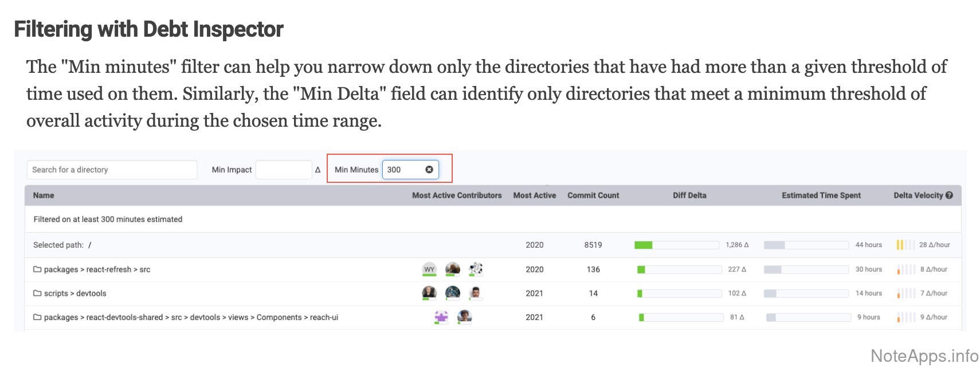Select the purple puzzle contributor avatar
This screenshot has width=980, height=367.
441,317
